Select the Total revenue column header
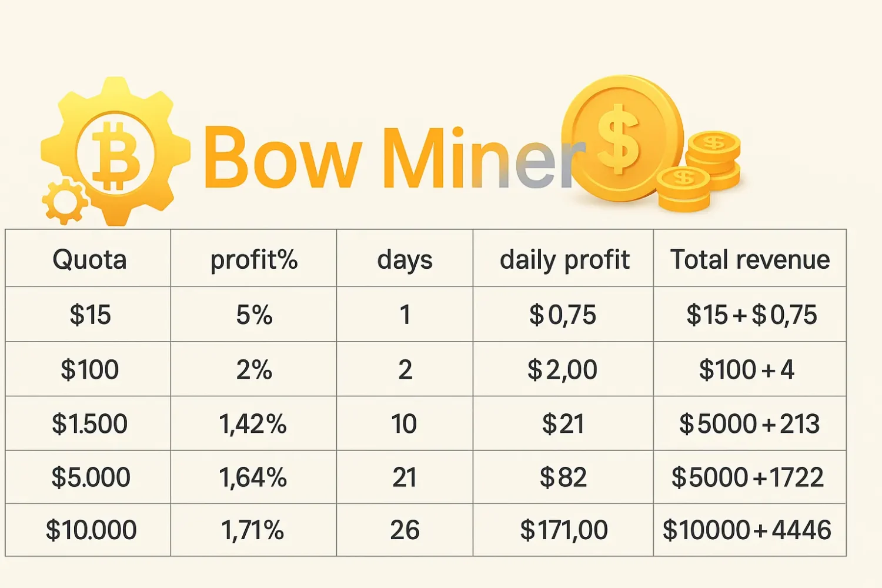 [x=750, y=259]
